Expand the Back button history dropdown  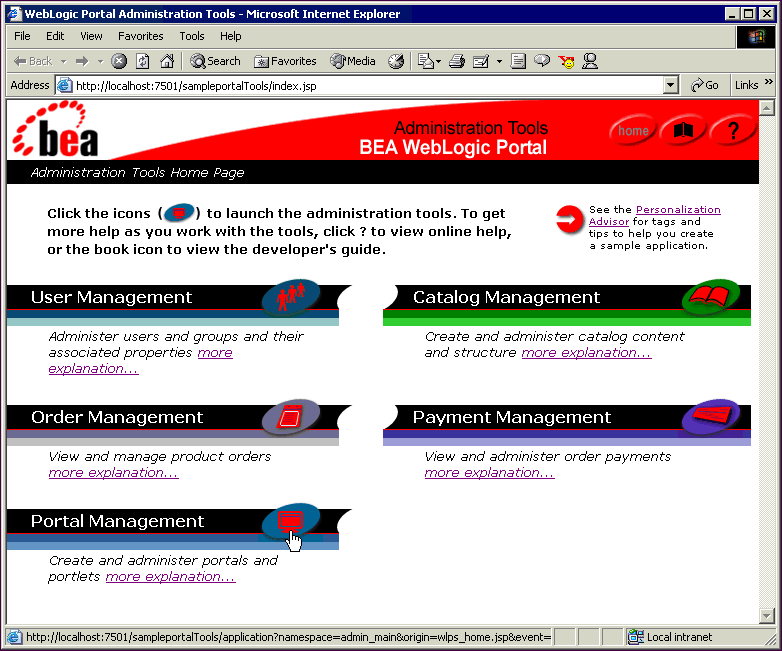pyautogui.click(x=63, y=61)
